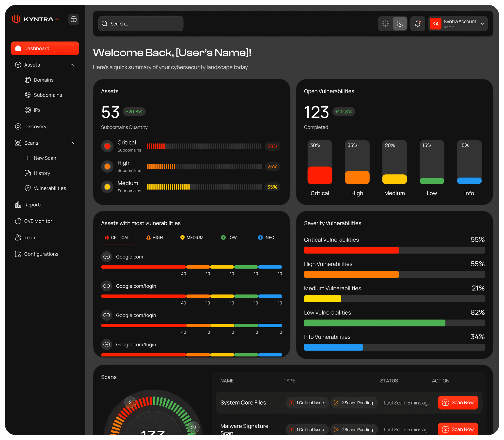This screenshot has width=504, height=440.
Task: Switch to the HIGH severity tab
Action: (155, 238)
